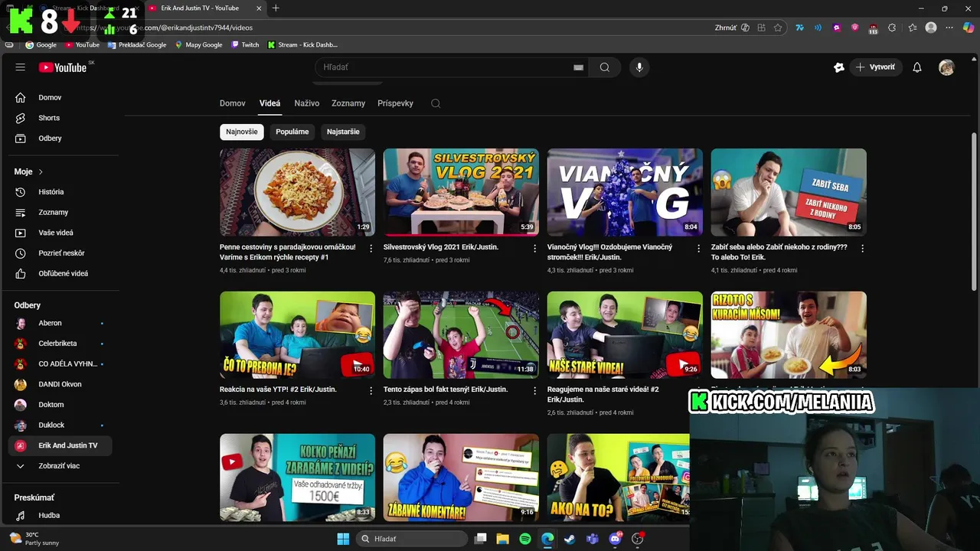Viewport: 980px width, 551px height.
Task: Open Prekladač Google bookmark
Action: 137,45
